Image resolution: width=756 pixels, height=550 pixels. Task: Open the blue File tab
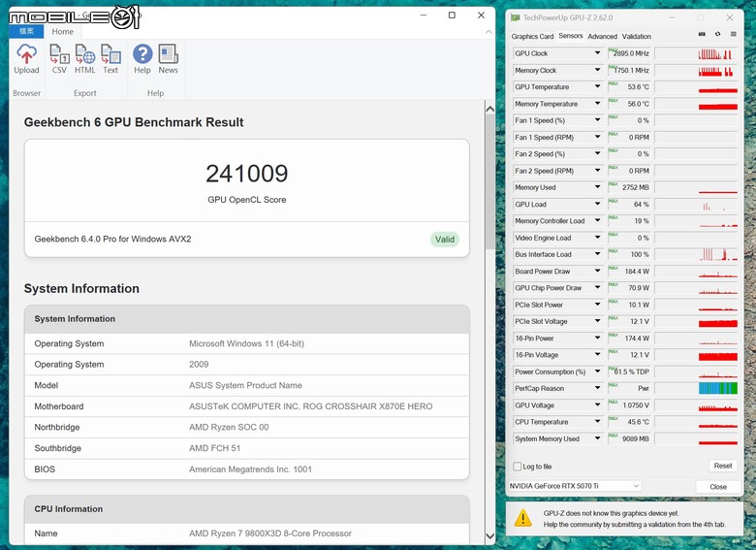(x=26, y=31)
